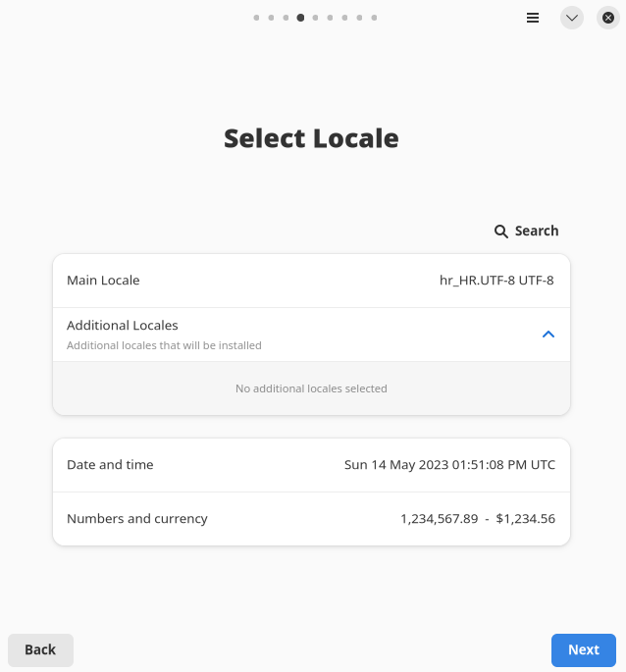Jump to last page indicator dot
This screenshot has width=626, height=672.
[374, 18]
